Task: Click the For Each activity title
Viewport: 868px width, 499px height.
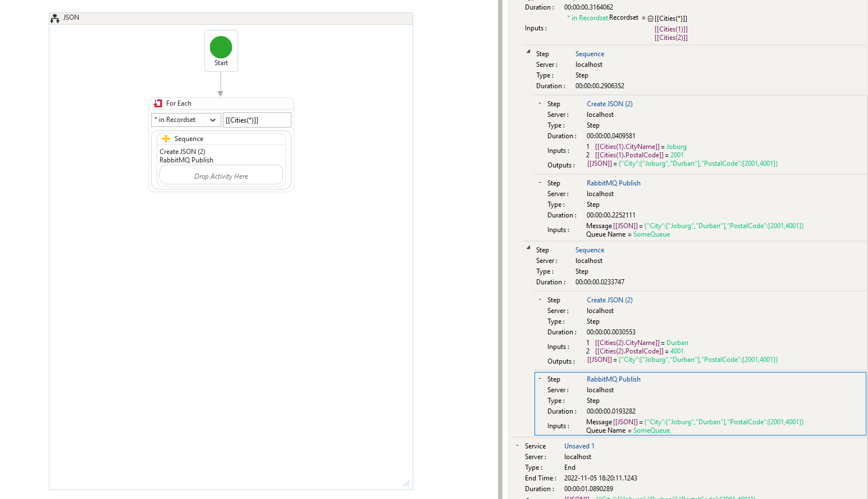Action: click(179, 103)
